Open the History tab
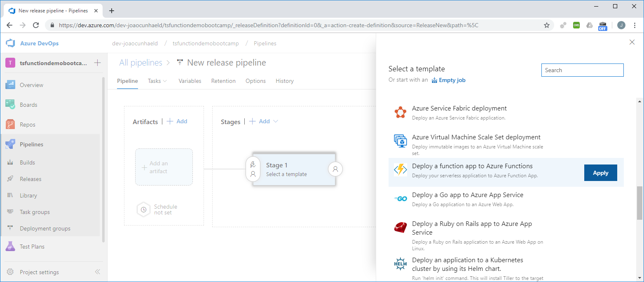This screenshot has height=282, width=644. pyautogui.click(x=285, y=81)
